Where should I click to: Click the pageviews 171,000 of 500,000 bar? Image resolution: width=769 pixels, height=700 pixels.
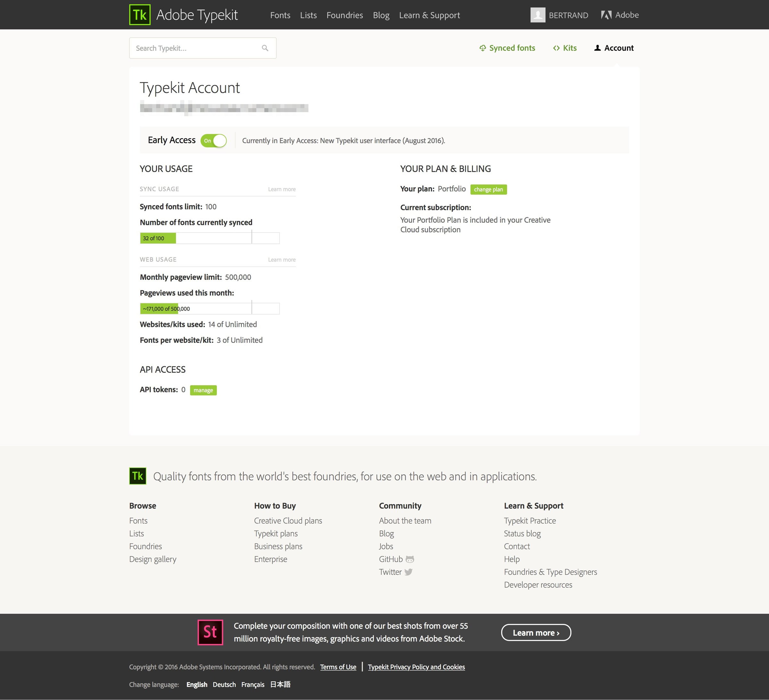[x=210, y=309]
